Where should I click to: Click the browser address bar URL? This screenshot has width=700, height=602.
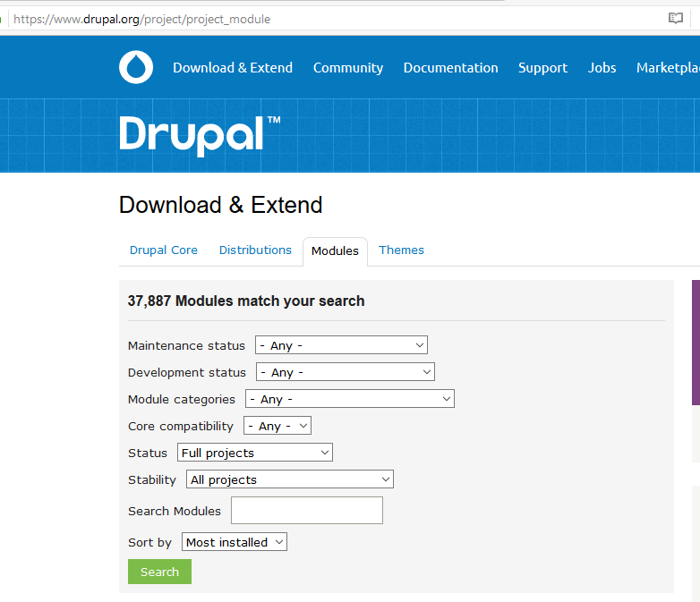[x=142, y=19]
